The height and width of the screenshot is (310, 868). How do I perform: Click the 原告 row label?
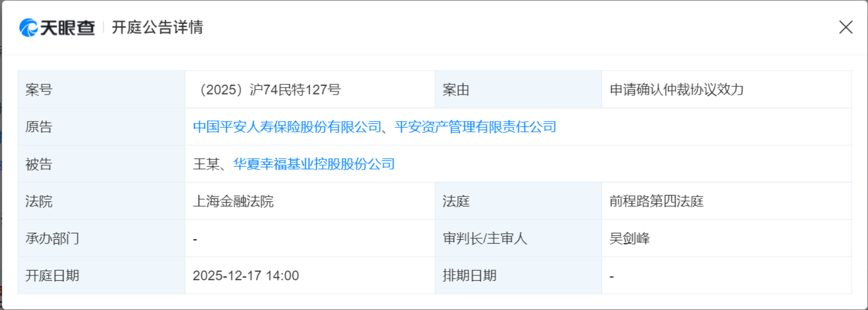tap(39, 127)
